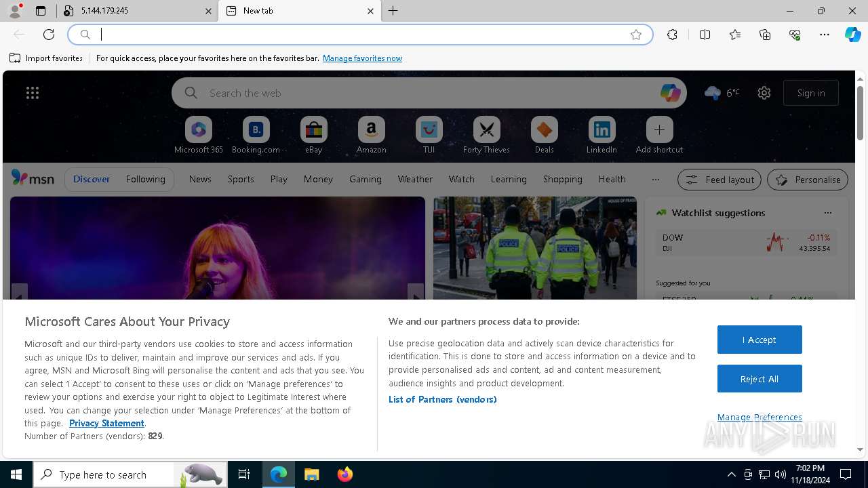The image size is (868, 488).
Task: Open the Deals shortcut
Action: click(545, 136)
